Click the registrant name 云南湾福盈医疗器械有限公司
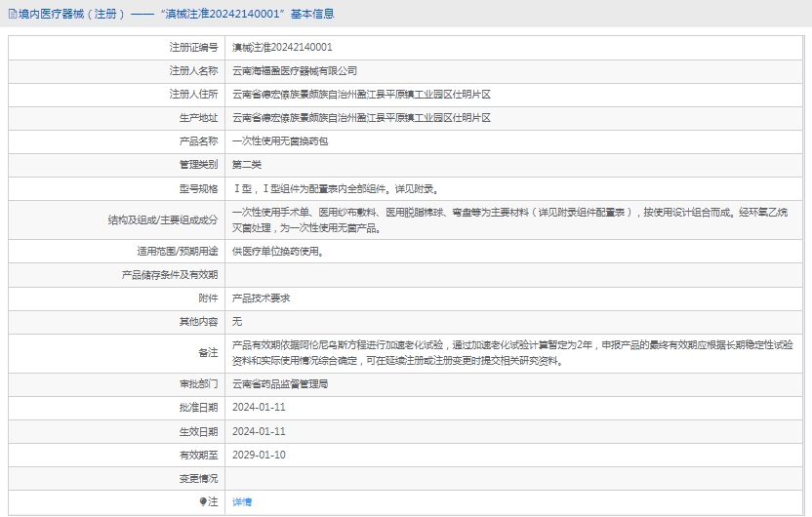812x517 pixels. (295, 71)
